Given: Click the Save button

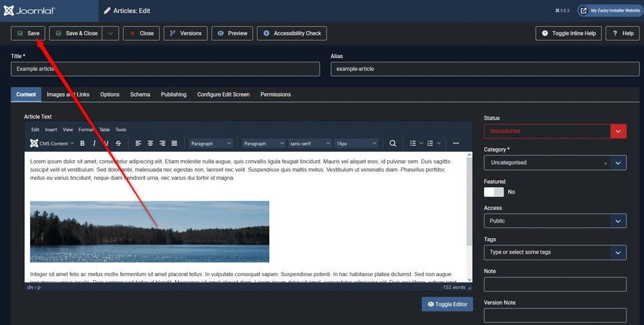Looking at the screenshot, I should tap(28, 33).
